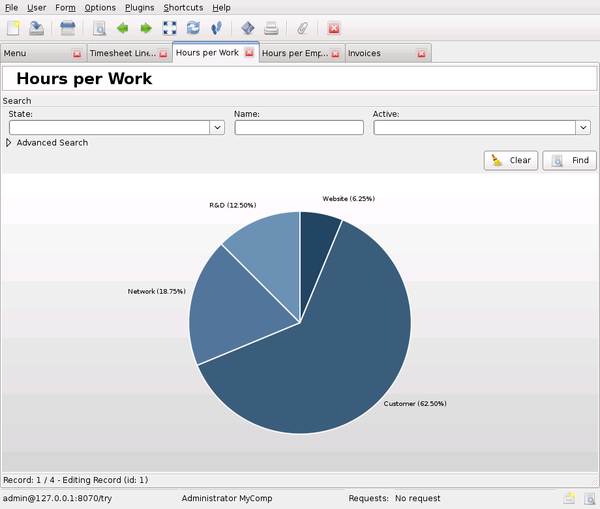Open the State dropdown
Image resolution: width=600 pixels, height=509 pixels.
pyautogui.click(x=217, y=127)
